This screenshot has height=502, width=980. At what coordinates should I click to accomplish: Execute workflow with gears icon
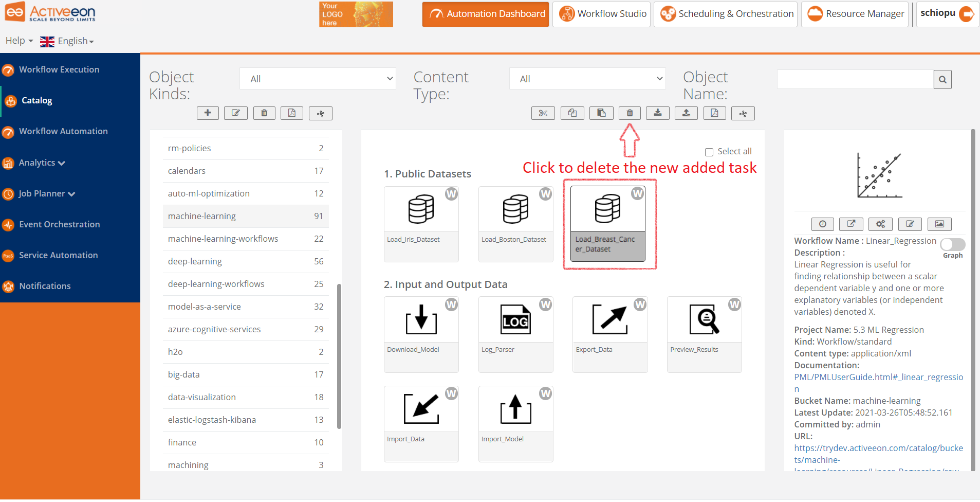(x=880, y=224)
